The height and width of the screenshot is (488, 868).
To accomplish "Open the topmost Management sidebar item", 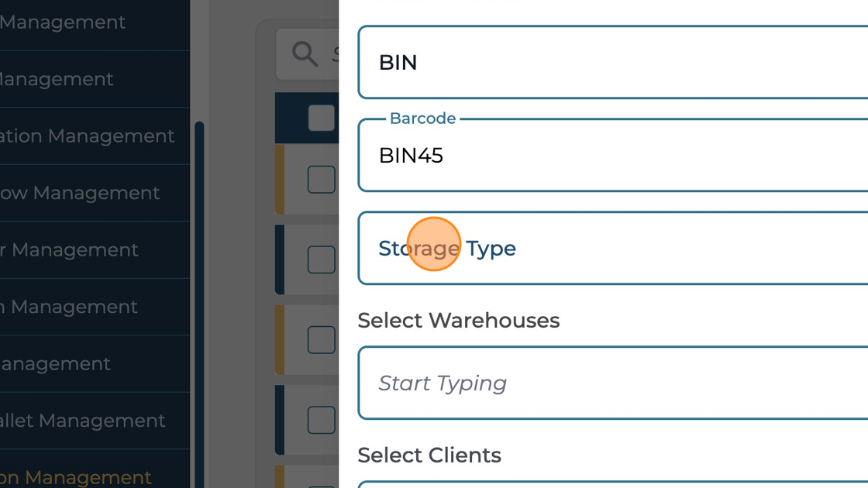I will 62,22.
